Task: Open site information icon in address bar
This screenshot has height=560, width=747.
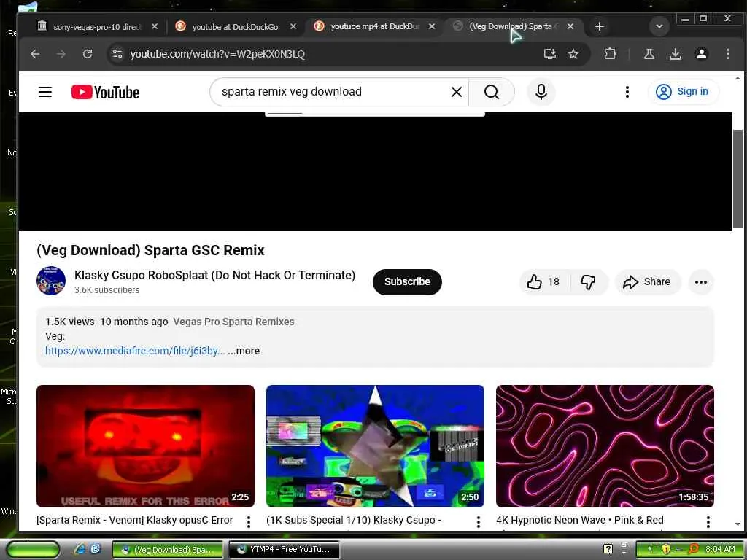Action: [x=117, y=54]
